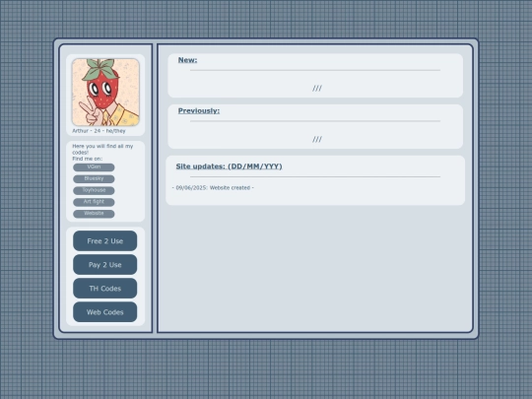This screenshot has width=532, height=399.
Task: Click the 'New:' heading
Action: [x=187, y=60]
